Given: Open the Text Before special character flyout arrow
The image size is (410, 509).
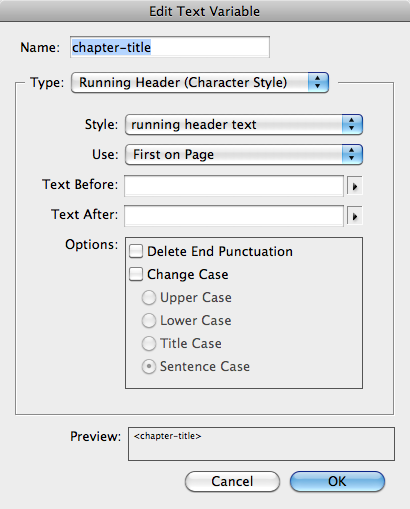Looking at the screenshot, I should click(355, 186).
